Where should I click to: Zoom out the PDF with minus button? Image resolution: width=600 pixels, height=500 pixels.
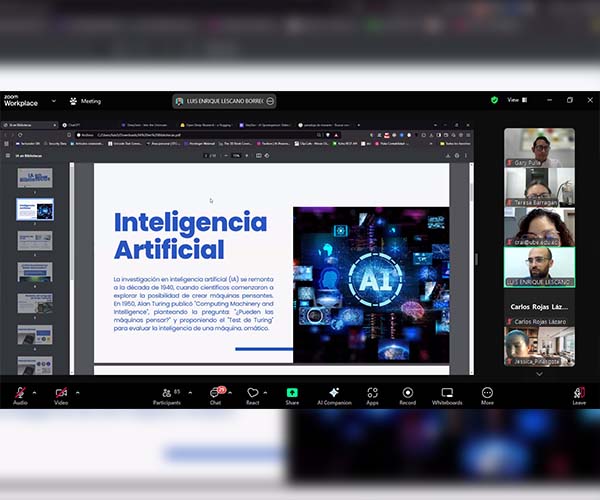tap(226, 156)
